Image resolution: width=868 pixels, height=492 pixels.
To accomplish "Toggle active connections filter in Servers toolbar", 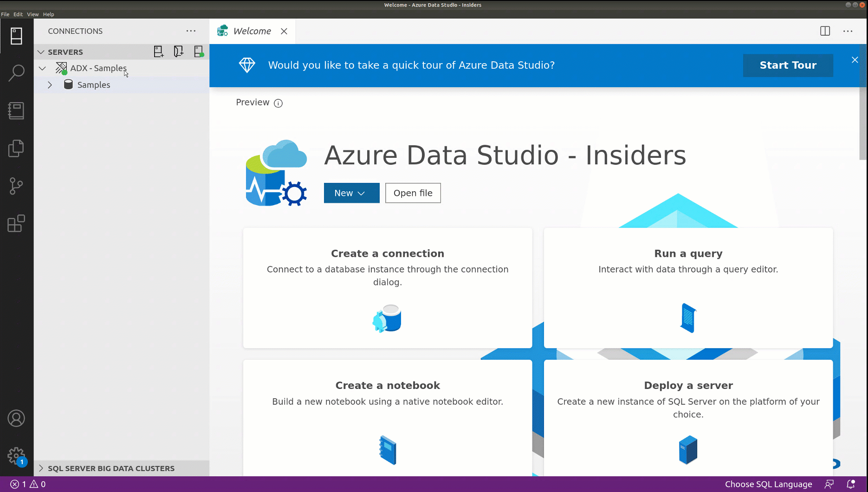I will pos(199,52).
